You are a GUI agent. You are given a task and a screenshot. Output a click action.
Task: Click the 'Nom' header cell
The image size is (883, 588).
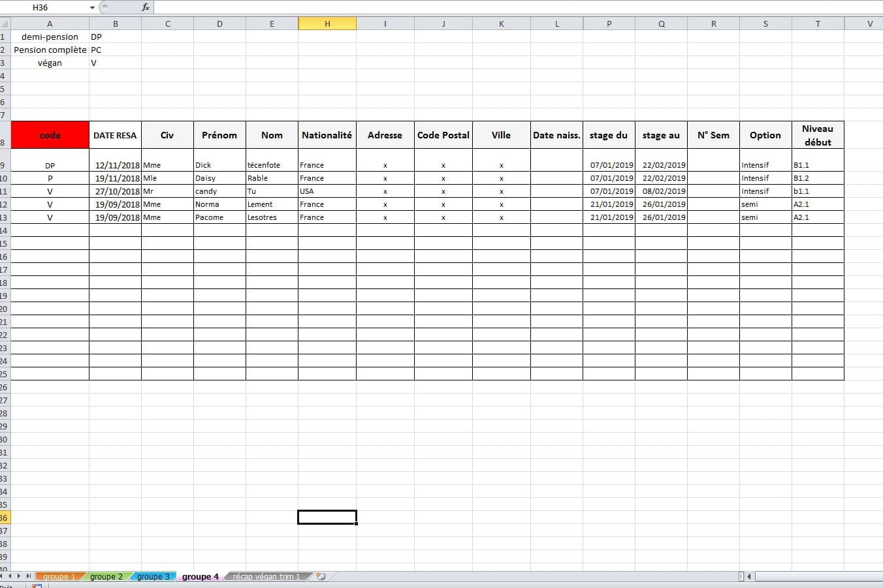(272, 135)
